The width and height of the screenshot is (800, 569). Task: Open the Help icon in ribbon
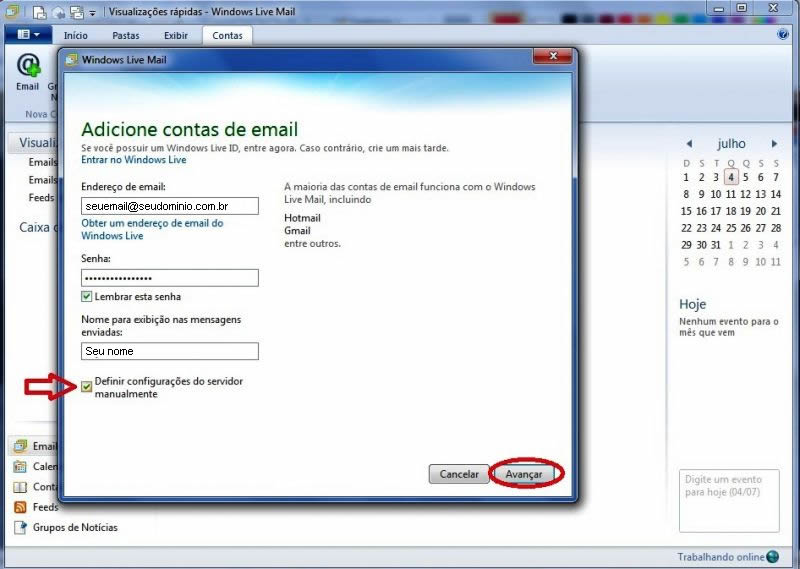coord(782,34)
